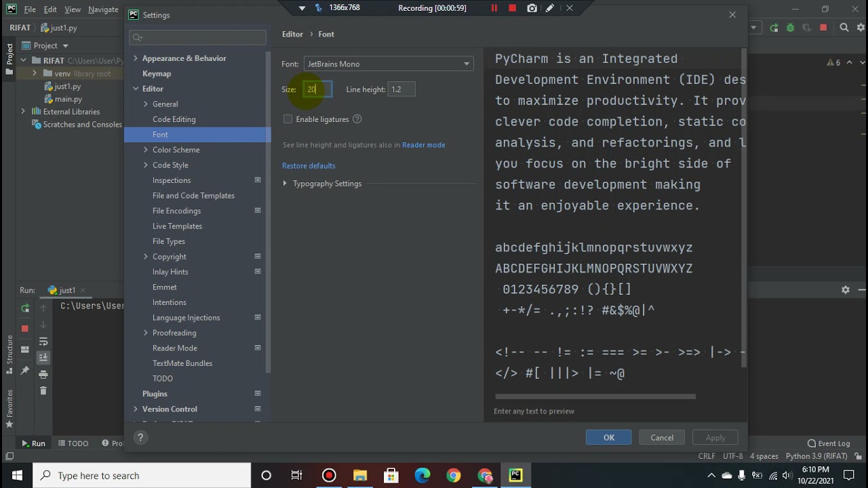Viewport: 868px width, 488px height.
Task: Click the Pin Tab icon in the Run panel
Action: [x=25, y=370]
